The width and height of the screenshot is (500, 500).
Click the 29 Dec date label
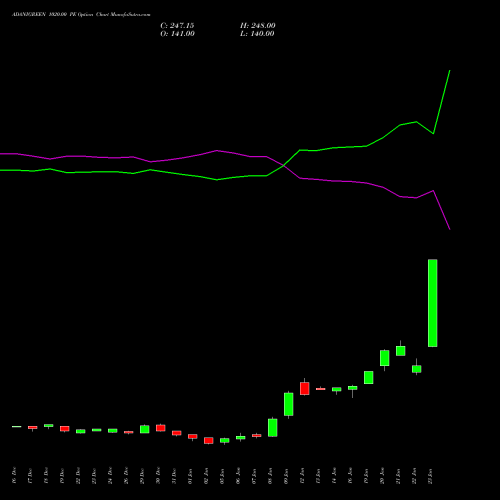[x=142, y=476]
